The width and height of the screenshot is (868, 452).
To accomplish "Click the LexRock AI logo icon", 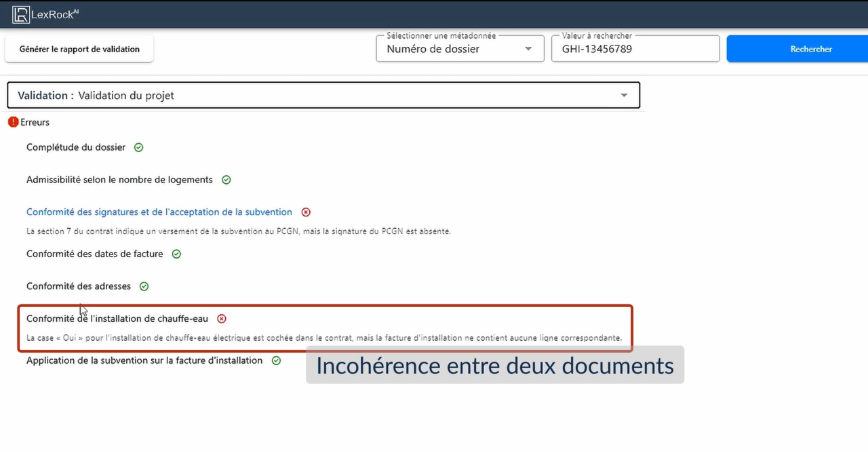I will (x=21, y=14).
